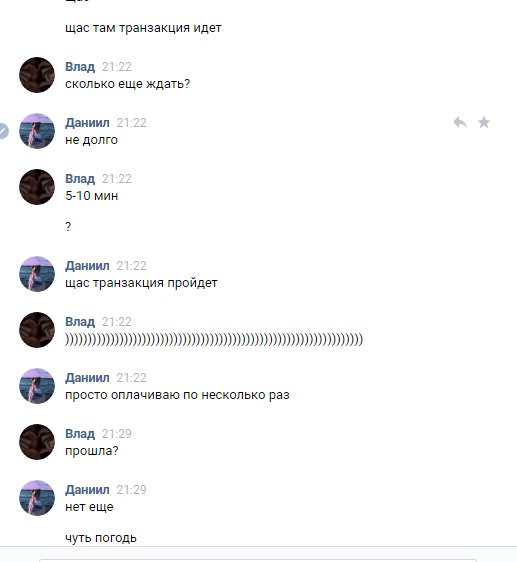Image resolution: width=517 pixels, height=562 pixels.
Task: Open Даниил's name link above "не долго"
Action: tap(87, 123)
